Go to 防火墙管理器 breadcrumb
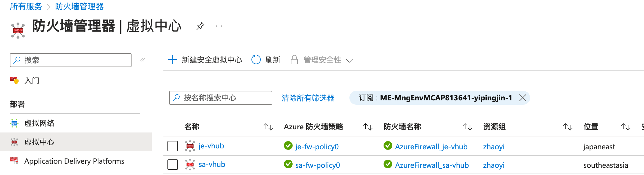The image size is (644, 175). click(x=79, y=6)
